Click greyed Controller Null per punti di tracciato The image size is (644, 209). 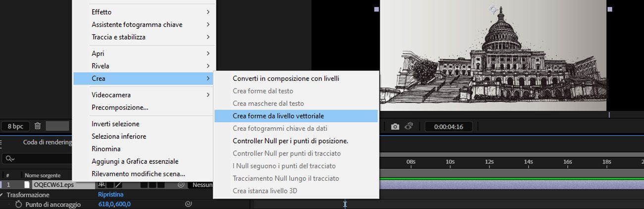[296, 153]
